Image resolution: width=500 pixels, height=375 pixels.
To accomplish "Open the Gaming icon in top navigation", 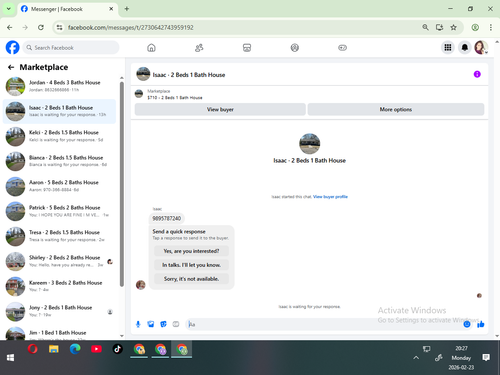I will (x=342, y=48).
